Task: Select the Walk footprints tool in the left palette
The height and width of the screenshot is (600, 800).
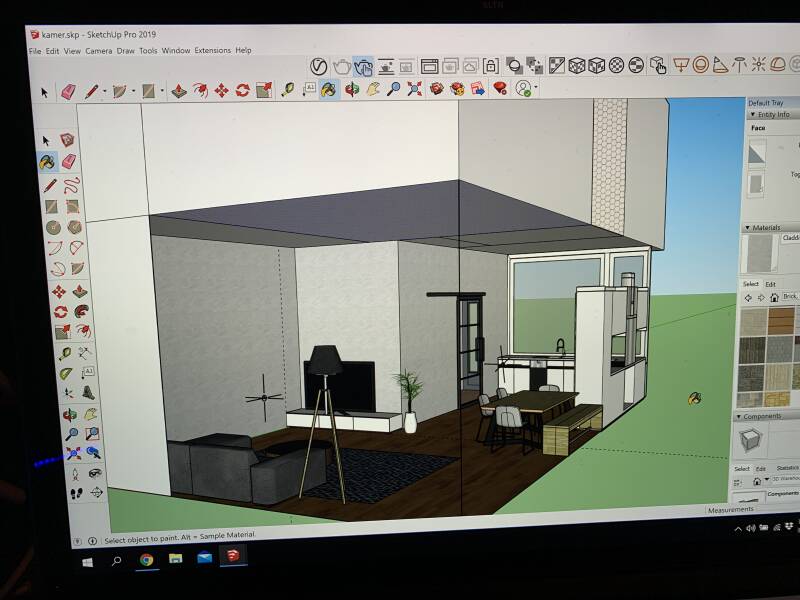Action: pos(76,493)
